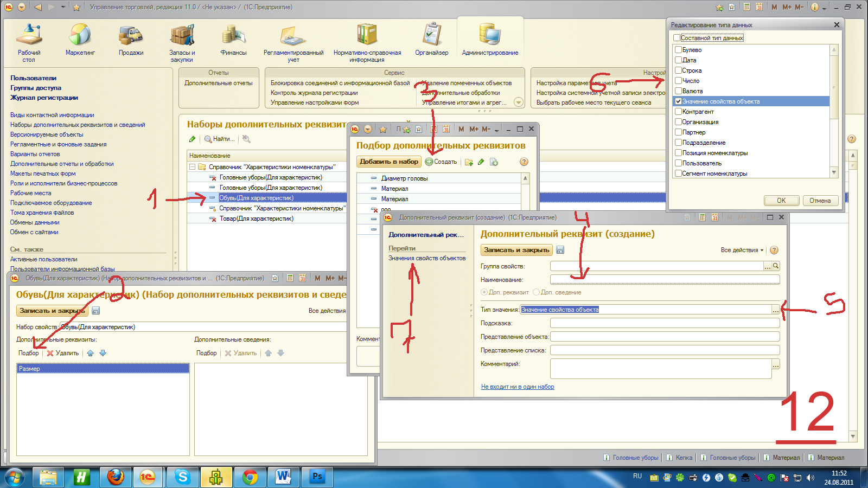Click the Создать button in Подбор window

click(x=441, y=162)
